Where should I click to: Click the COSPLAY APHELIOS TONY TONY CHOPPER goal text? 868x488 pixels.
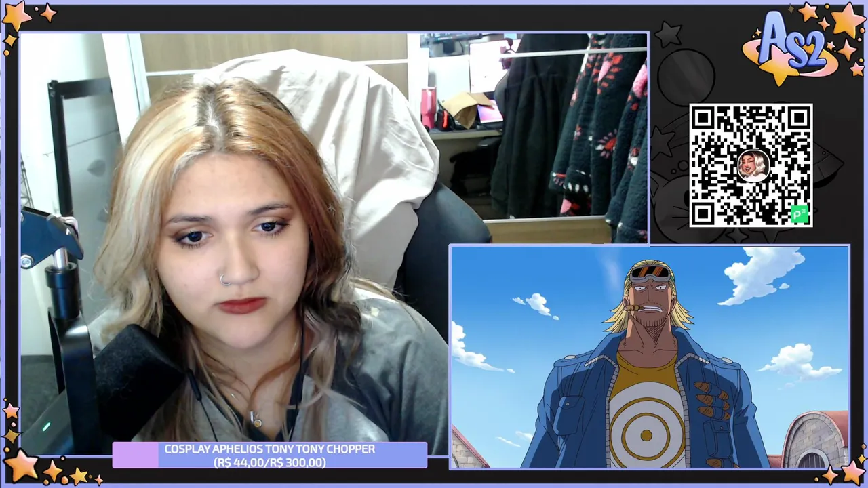pos(269,449)
